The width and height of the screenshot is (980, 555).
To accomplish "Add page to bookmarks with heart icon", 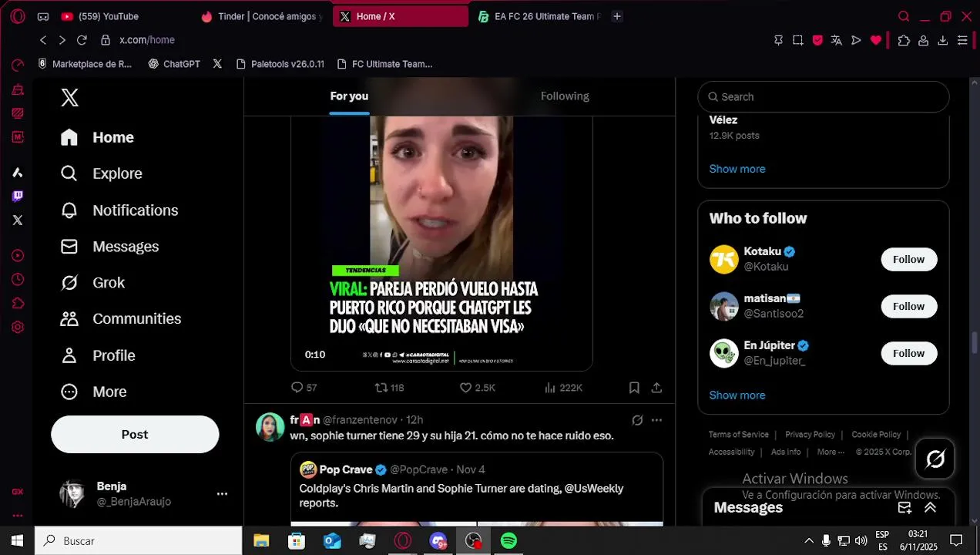I will coord(876,40).
